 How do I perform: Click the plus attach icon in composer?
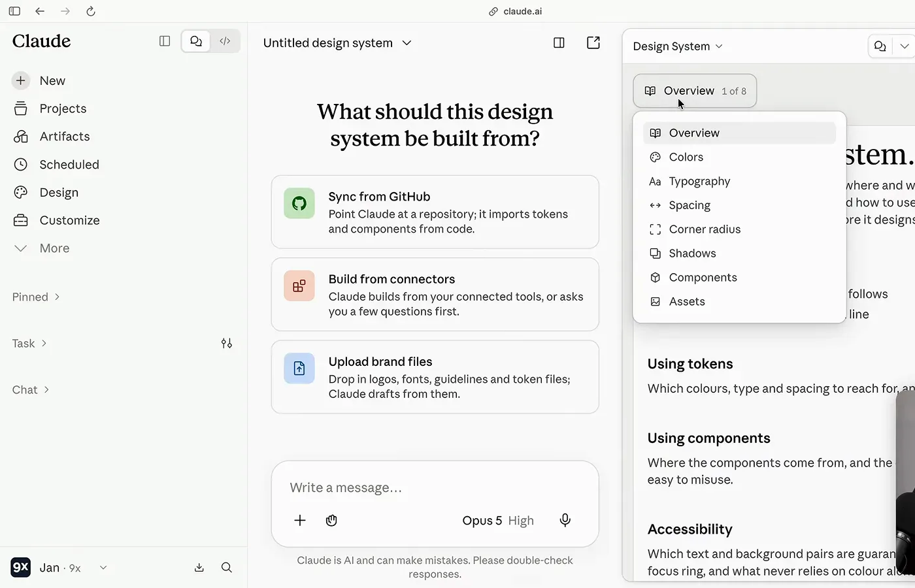point(300,521)
